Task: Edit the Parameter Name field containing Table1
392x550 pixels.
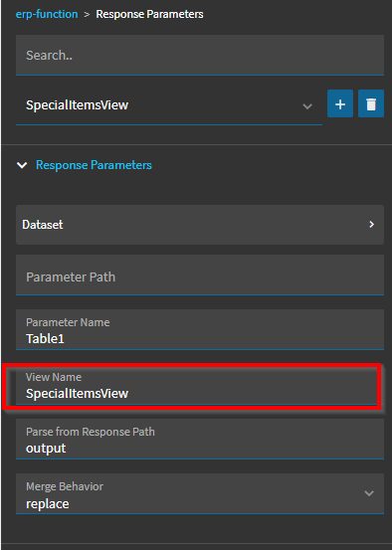Action: coord(200,330)
